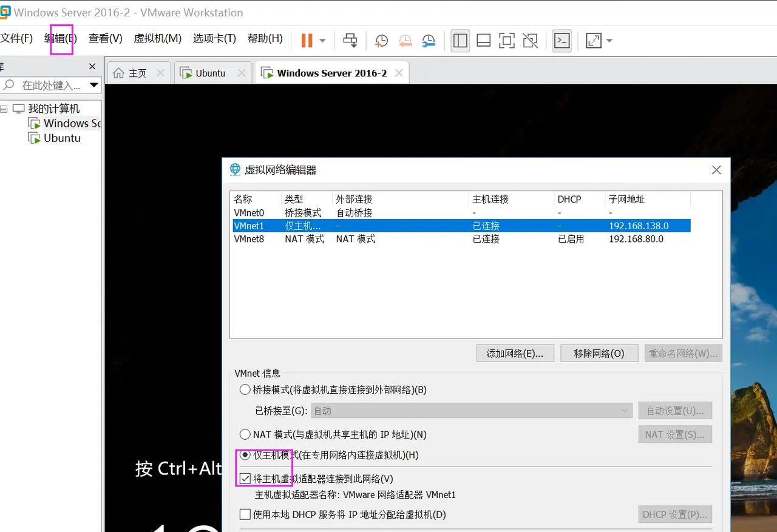The image size is (777, 532).
Task: Click the 192.168.138.0 subnet address cell
Action: click(x=639, y=226)
